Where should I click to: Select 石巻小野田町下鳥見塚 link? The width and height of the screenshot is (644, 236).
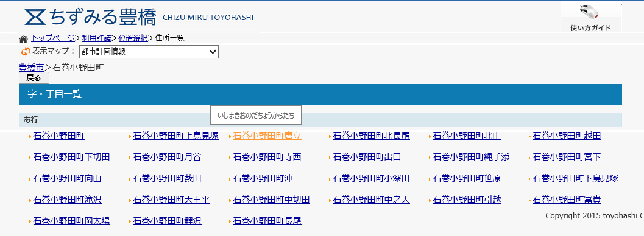pyautogui.click(x=575, y=178)
